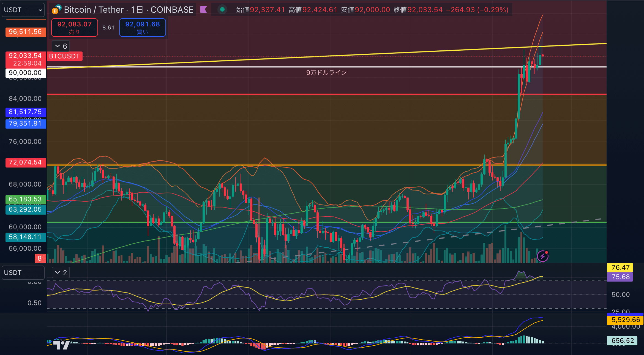Expand the 2 indicators legend in RSI pane
644x355 pixels.
tap(61, 273)
